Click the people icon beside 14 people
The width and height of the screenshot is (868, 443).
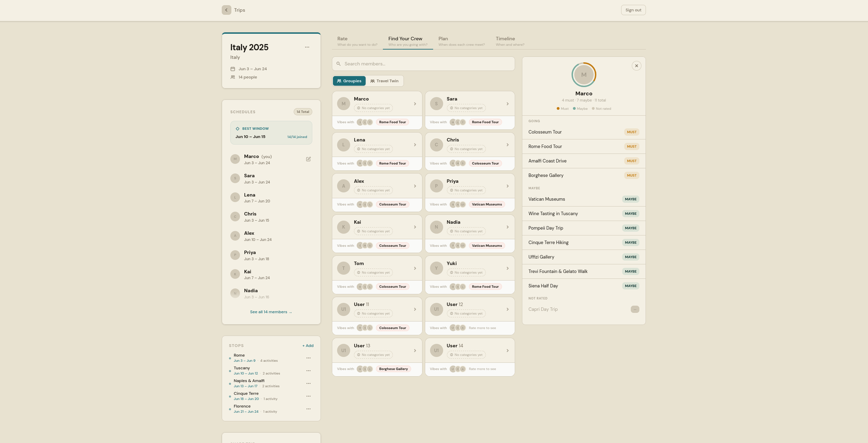point(233,77)
